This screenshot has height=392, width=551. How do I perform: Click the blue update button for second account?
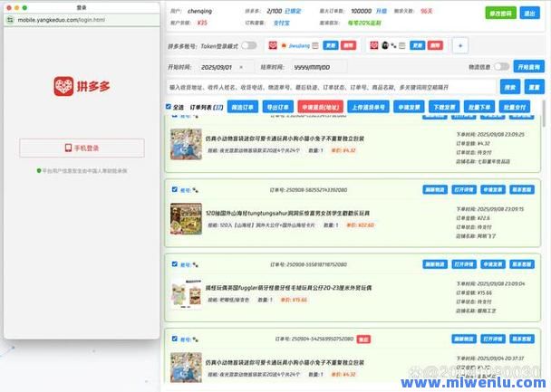[417, 45]
